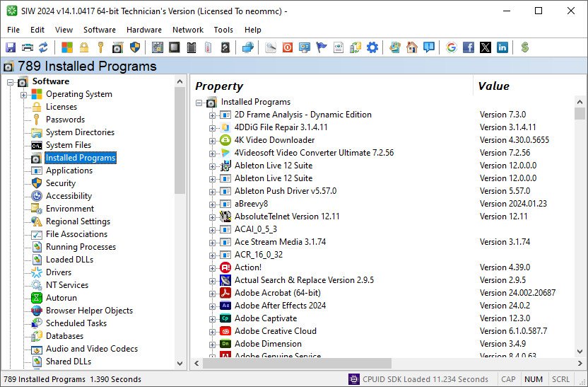Select Scheduled Tasks in the sidebar
588x387 pixels.
[76, 323]
